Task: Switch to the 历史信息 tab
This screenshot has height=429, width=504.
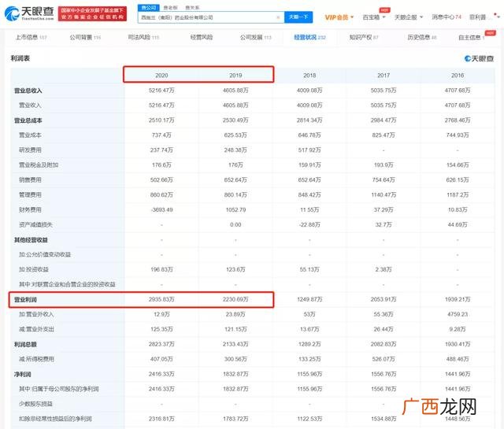Action: [422, 37]
